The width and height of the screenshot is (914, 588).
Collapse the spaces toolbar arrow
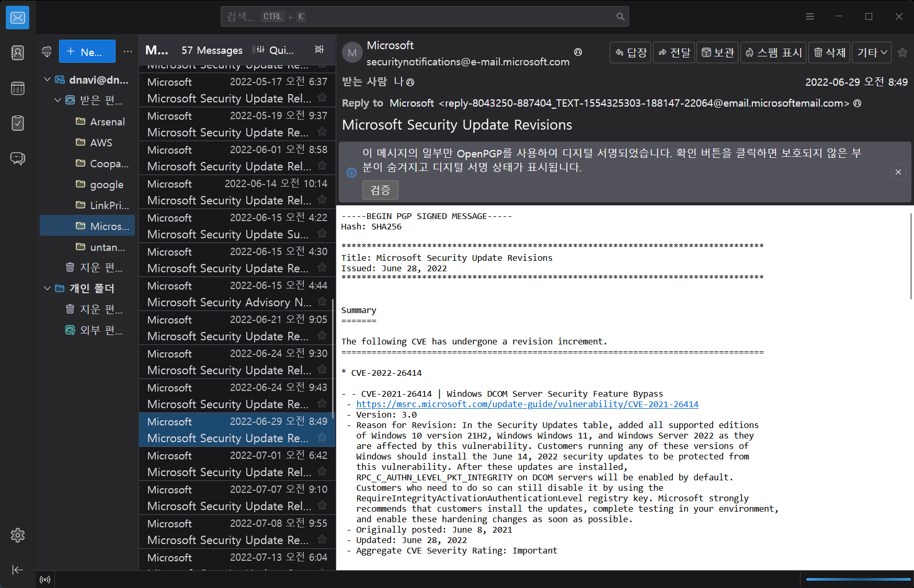pos(17,570)
